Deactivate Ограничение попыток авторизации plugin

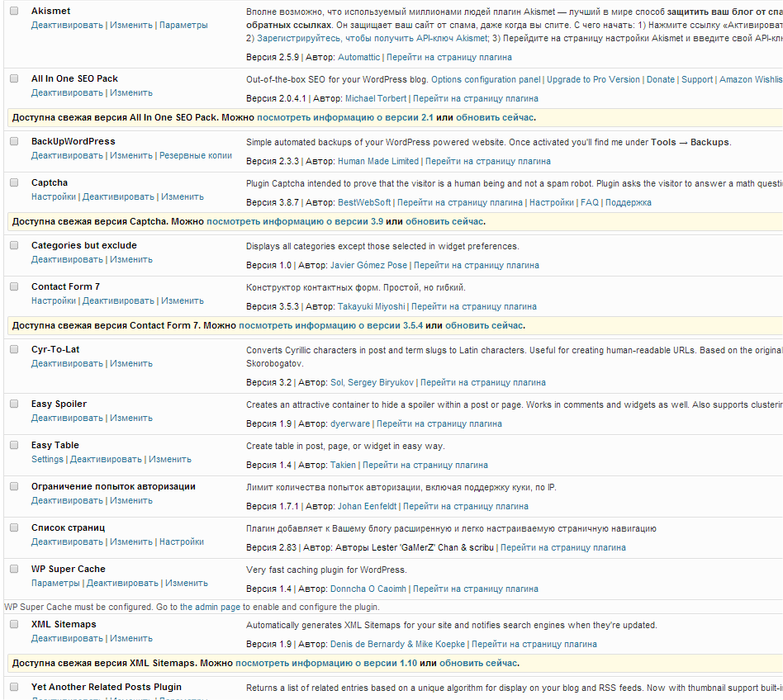[x=67, y=501]
